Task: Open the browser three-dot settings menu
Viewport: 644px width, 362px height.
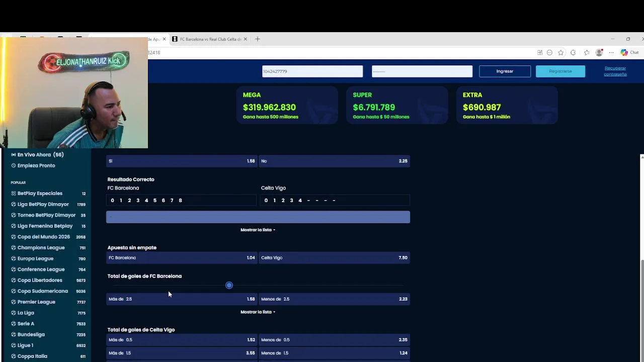Action: point(611,52)
